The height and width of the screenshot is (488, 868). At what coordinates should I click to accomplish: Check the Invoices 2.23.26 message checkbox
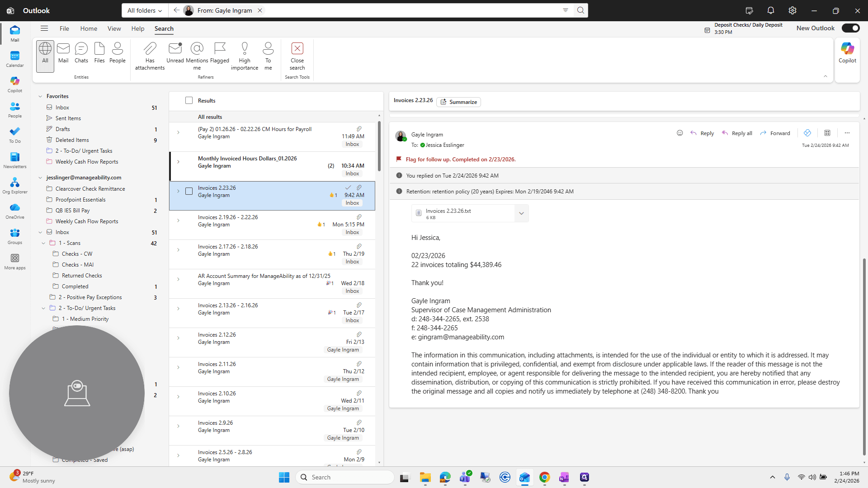pyautogui.click(x=189, y=191)
